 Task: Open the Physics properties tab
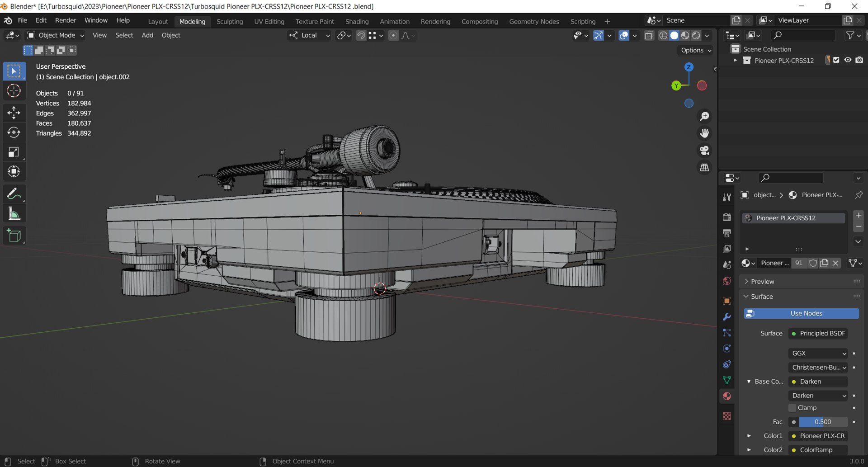click(x=727, y=349)
